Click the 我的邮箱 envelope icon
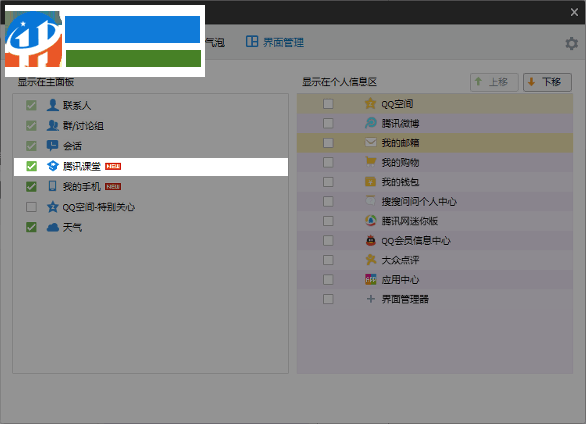This screenshot has height=424, width=586. [x=370, y=142]
